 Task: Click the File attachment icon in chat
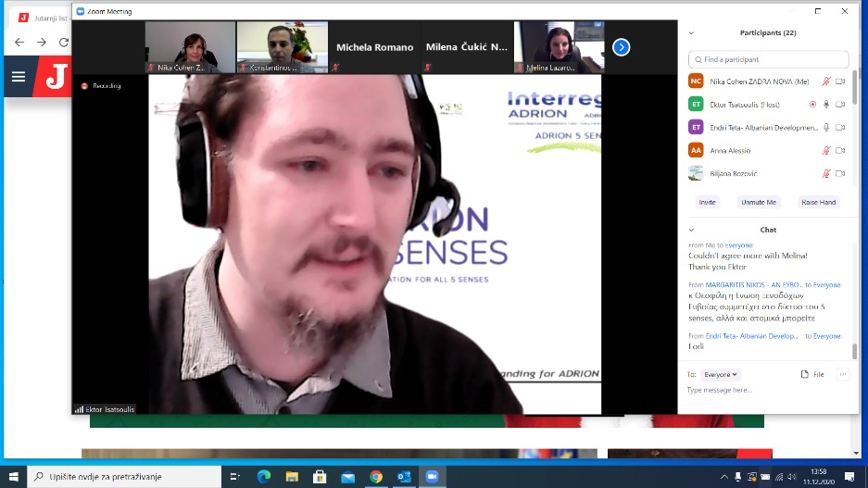tap(811, 374)
